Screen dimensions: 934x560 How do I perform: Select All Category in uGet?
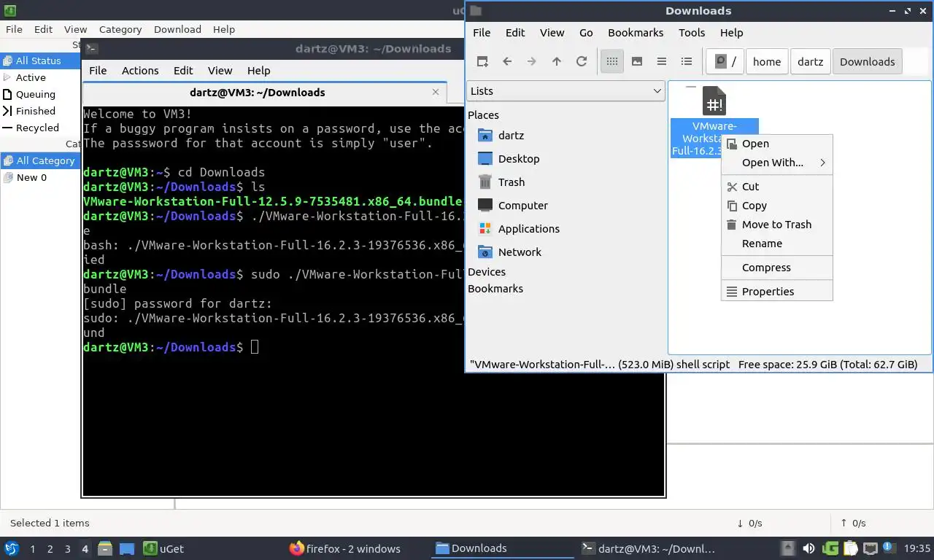(x=41, y=160)
